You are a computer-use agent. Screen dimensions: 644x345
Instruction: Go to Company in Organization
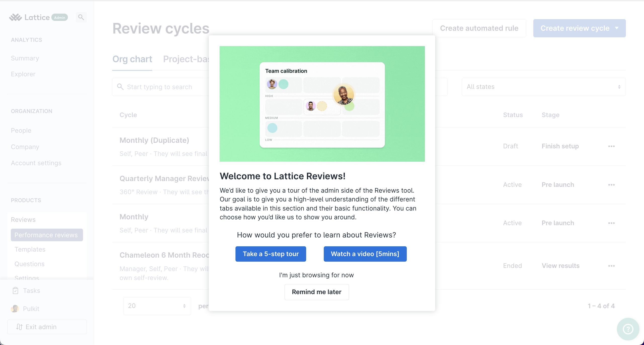25,147
